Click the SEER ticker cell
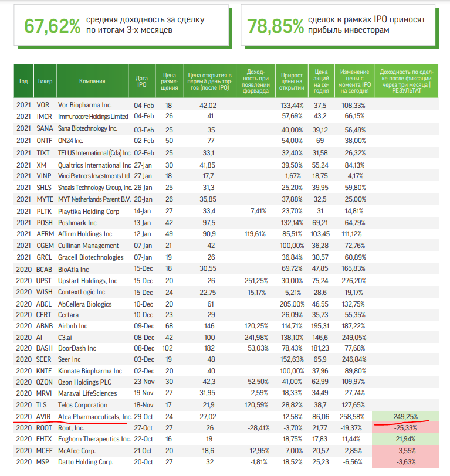The height and width of the screenshot is (476, 450). pyautogui.click(x=44, y=359)
